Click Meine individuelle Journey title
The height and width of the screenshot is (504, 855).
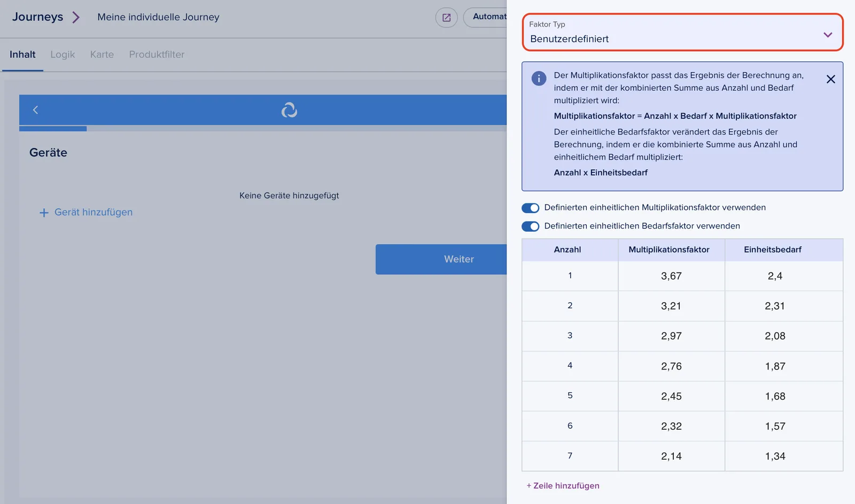point(158,17)
